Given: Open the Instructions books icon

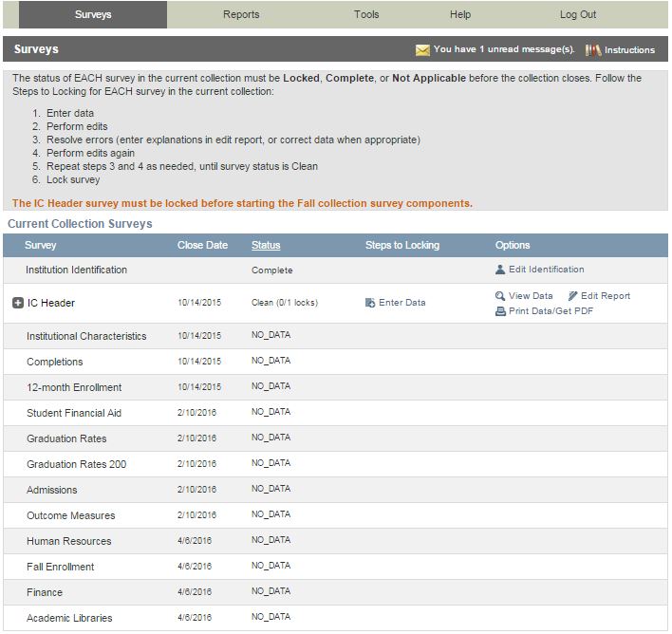Looking at the screenshot, I should click(593, 50).
